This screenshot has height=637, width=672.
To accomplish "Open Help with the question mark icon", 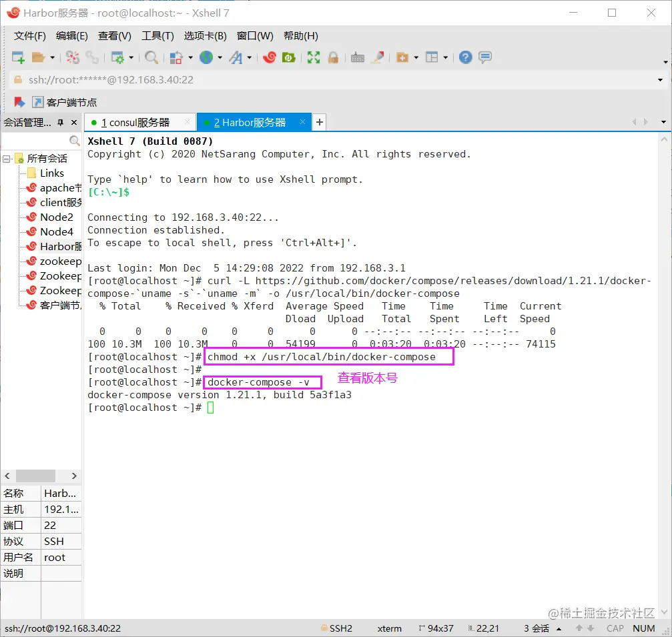I will [465, 57].
